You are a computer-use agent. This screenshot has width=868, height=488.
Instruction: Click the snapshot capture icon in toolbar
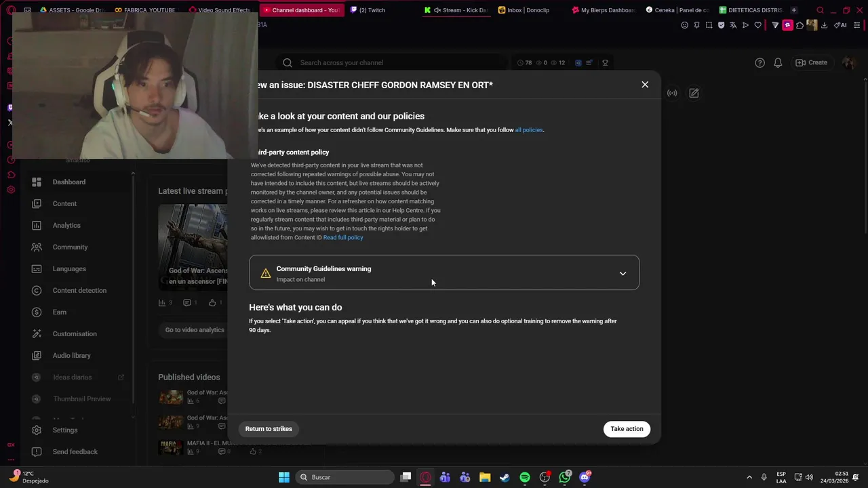709,25
